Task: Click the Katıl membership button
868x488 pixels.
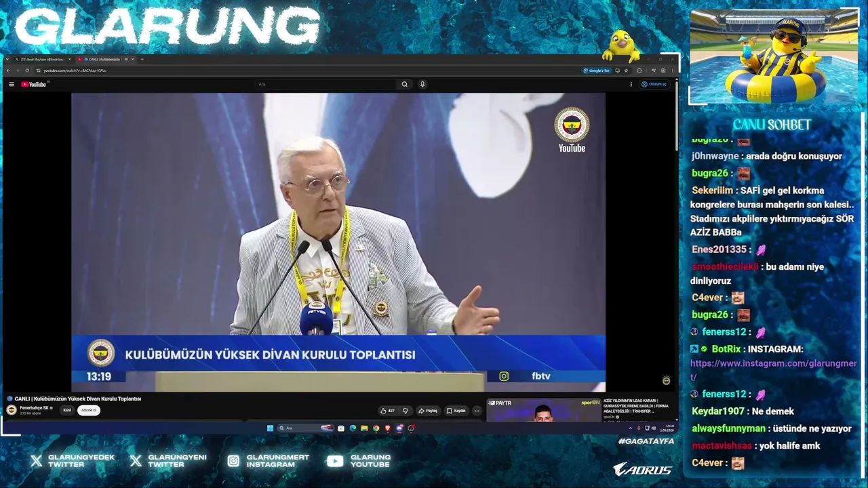Action: (67, 410)
